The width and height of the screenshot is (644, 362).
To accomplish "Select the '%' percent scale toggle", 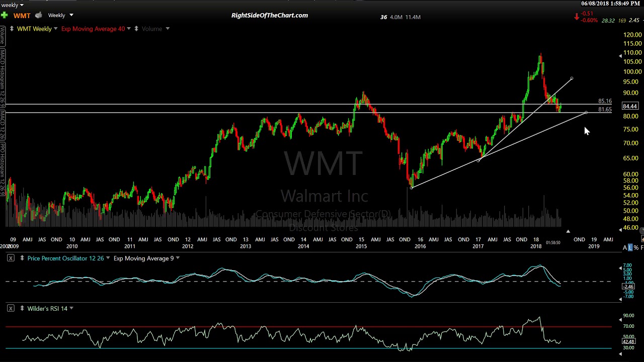I will [636, 247].
